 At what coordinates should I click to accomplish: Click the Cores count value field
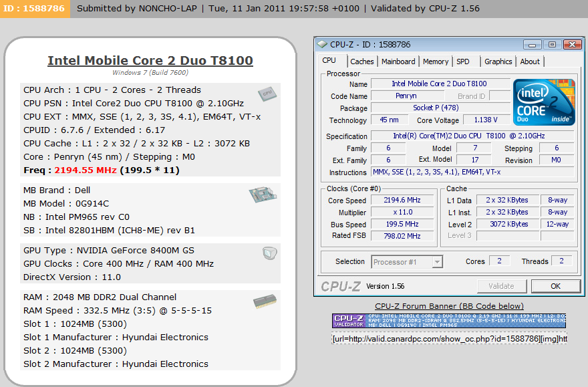point(499,261)
